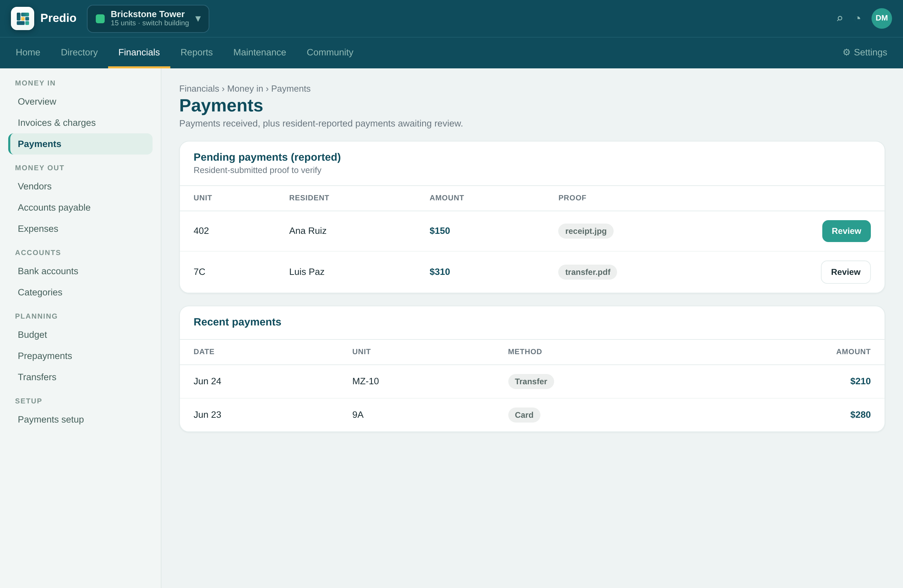Click unit 9A in recent payments
Image resolution: width=903 pixels, height=588 pixels.
pos(358,415)
